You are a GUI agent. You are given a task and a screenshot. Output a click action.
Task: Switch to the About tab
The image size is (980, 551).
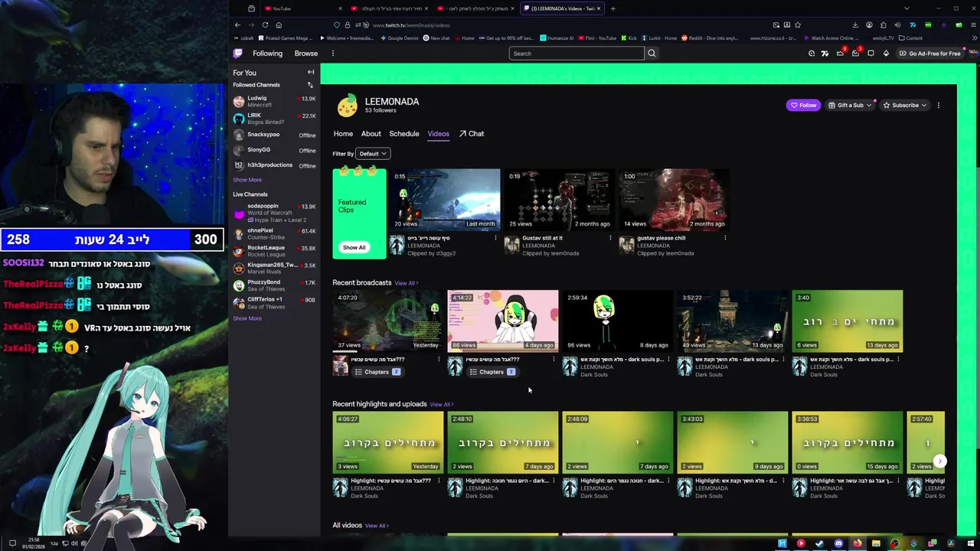click(371, 134)
